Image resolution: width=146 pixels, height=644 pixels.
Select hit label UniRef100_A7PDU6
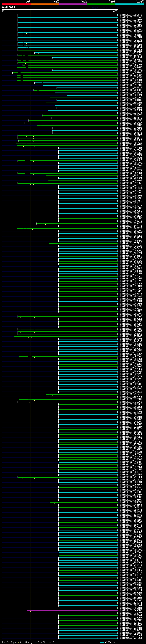pyautogui.click(x=131, y=53)
